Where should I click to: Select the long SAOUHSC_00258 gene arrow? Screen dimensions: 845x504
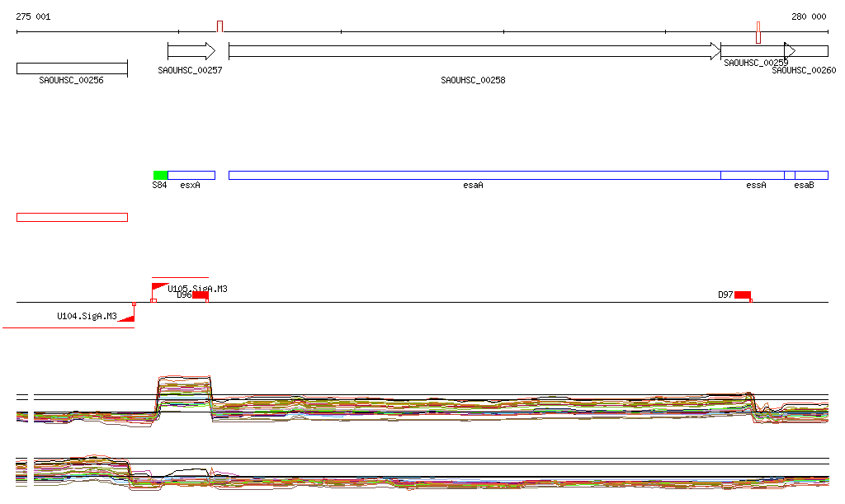[474, 51]
